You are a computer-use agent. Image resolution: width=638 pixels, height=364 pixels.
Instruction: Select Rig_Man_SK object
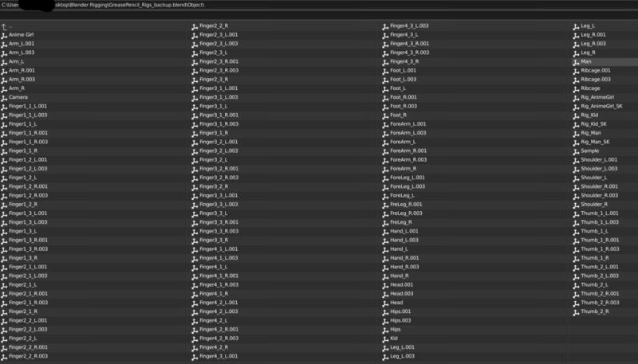pos(595,143)
